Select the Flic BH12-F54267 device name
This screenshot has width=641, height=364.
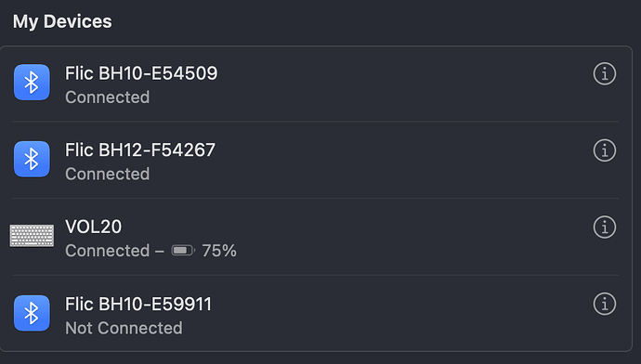[x=139, y=149]
